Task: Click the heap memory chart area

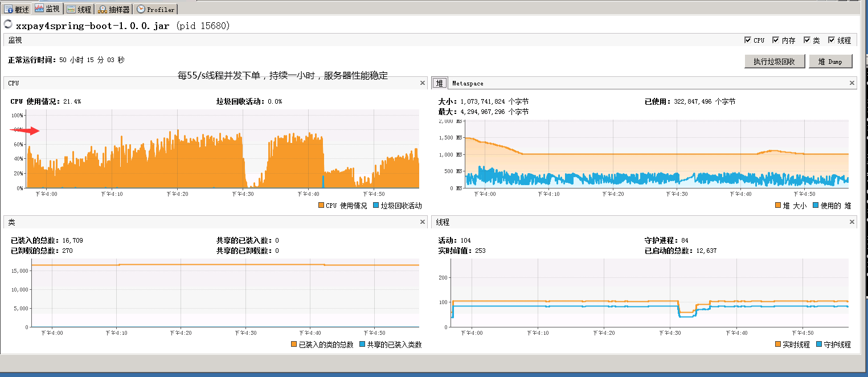Action: tap(656, 154)
